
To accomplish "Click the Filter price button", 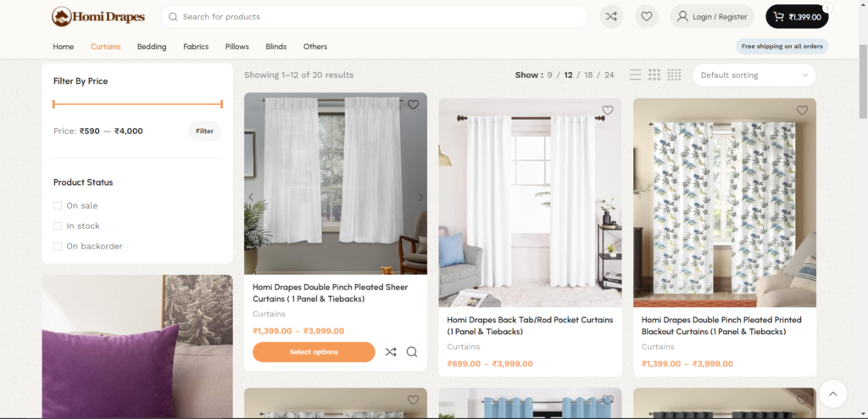I will coord(204,131).
